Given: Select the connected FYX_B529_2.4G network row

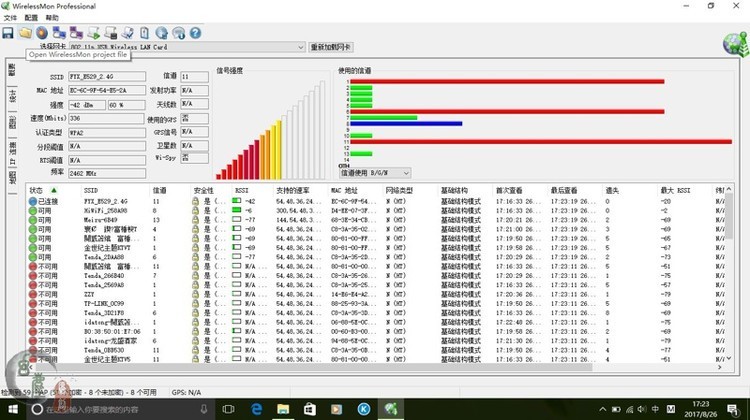Looking at the screenshot, I should coord(376,201).
